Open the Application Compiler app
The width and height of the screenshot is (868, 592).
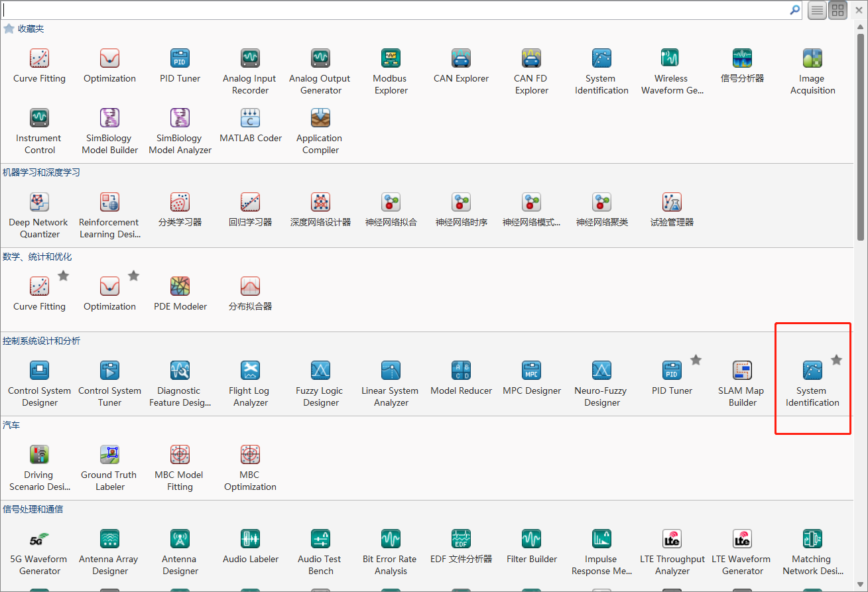pyautogui.click(x=321, y=132)
